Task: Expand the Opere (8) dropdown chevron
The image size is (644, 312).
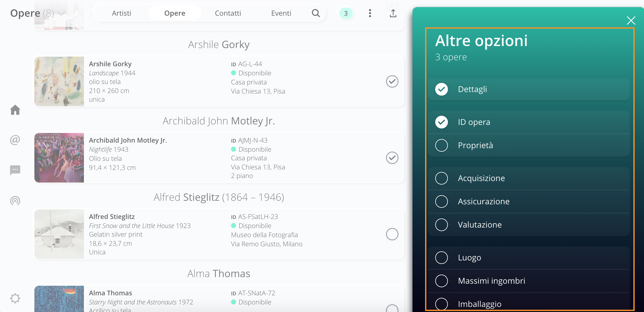Action: tap(61, 13)
